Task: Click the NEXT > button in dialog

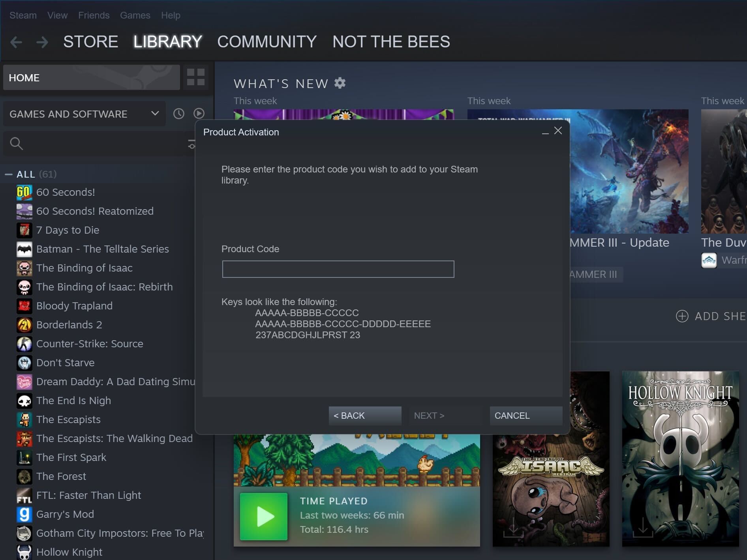Action: click(445, 416)
